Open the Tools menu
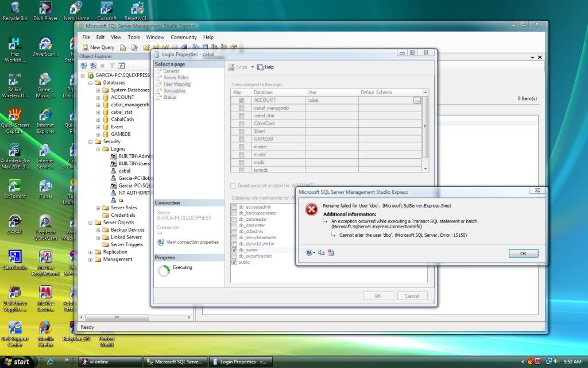Screen dimensions: 588x368 tap(133, 37)
